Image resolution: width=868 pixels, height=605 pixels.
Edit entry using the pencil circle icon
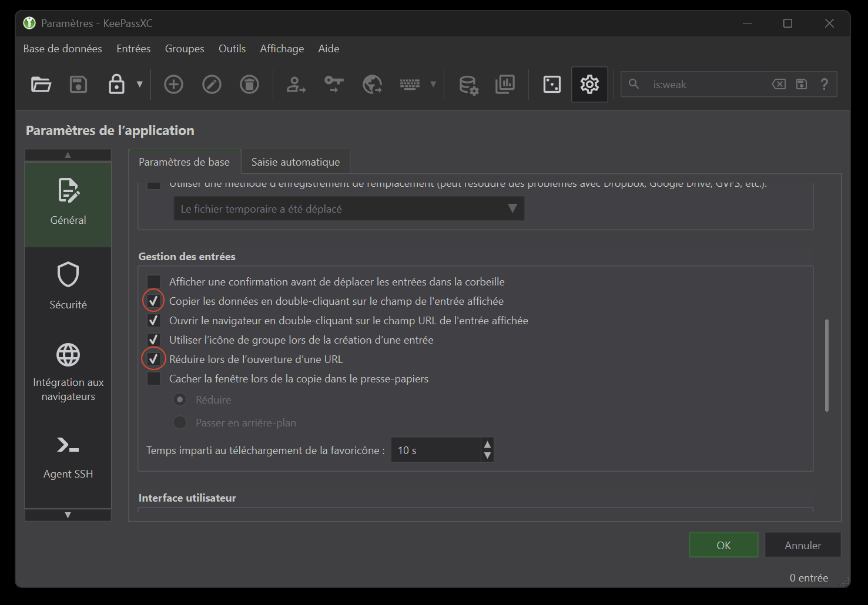point(212,85)
